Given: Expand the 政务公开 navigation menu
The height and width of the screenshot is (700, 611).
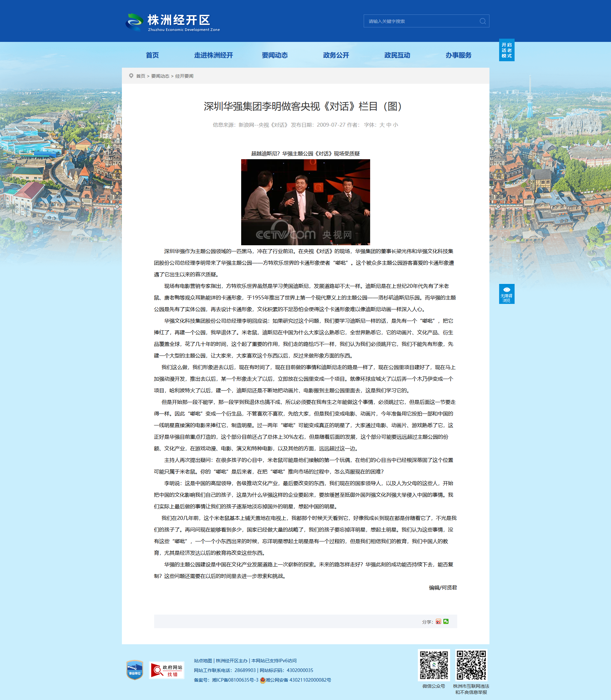Looking at the screenshot, I should pos(336,55).
